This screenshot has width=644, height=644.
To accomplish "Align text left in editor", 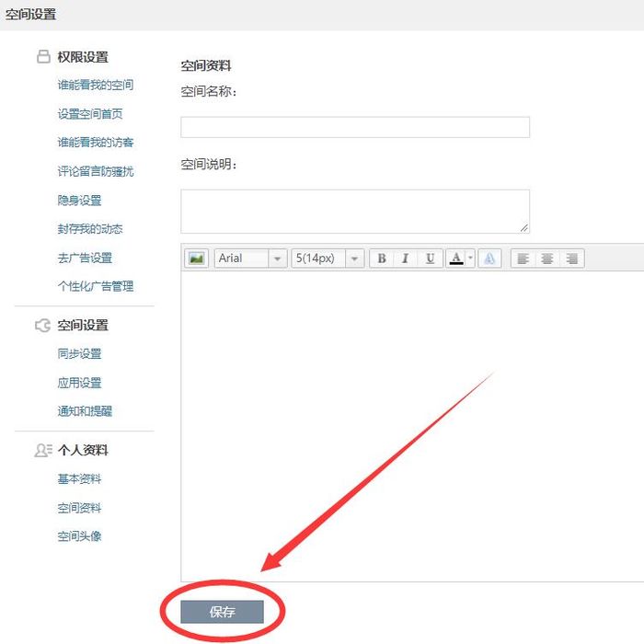I will point(523,259).
